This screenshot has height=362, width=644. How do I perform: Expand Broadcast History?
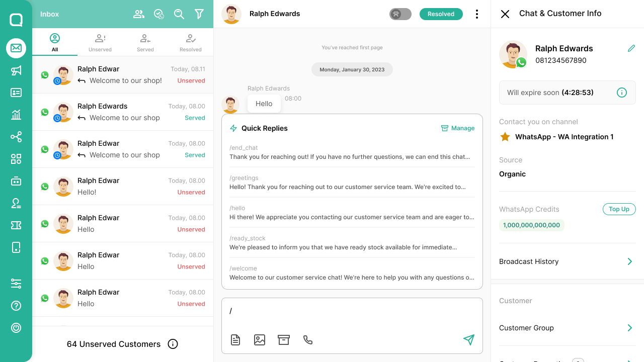click(568, 261)
